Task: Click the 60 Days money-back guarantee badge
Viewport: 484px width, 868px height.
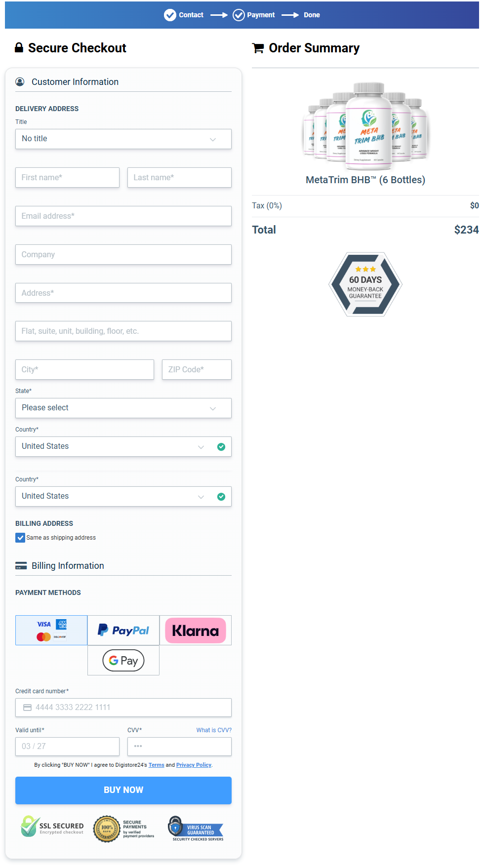Action: coord(365,284)
